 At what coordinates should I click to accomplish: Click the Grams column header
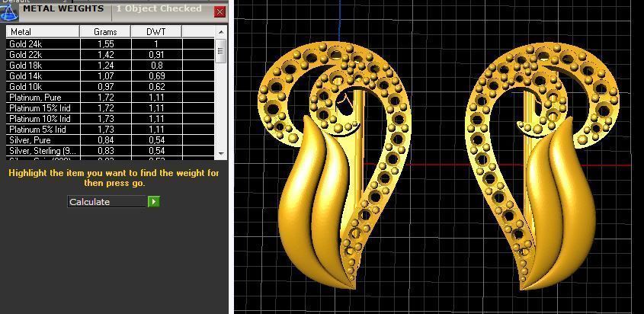[x=105, y=31]
